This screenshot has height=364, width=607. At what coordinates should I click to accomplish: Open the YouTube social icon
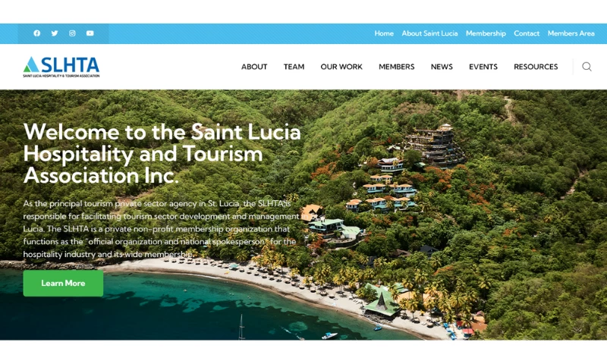click(90, 33)
